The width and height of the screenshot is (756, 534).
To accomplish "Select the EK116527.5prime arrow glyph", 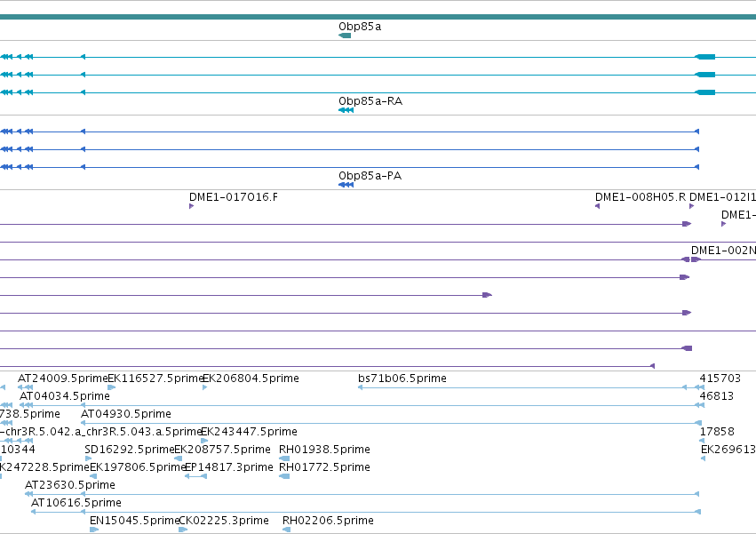I will click(111, 387).
